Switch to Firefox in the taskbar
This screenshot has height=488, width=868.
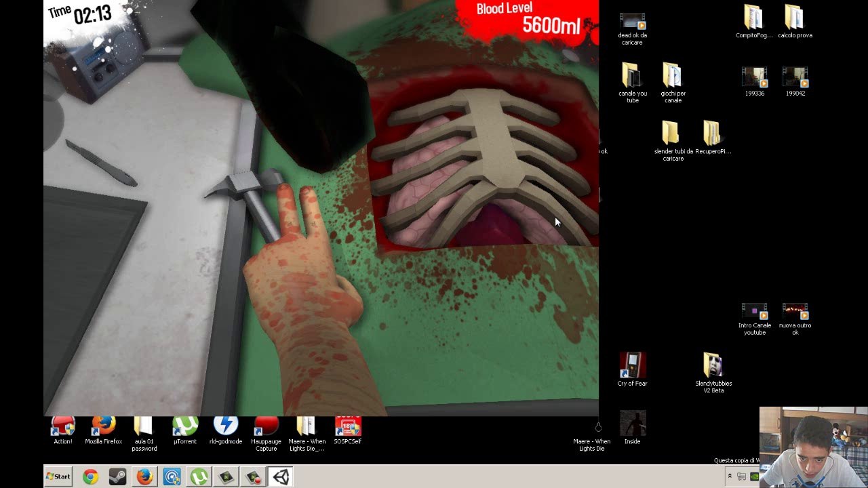pyautogui.click(x=144, y=477)
